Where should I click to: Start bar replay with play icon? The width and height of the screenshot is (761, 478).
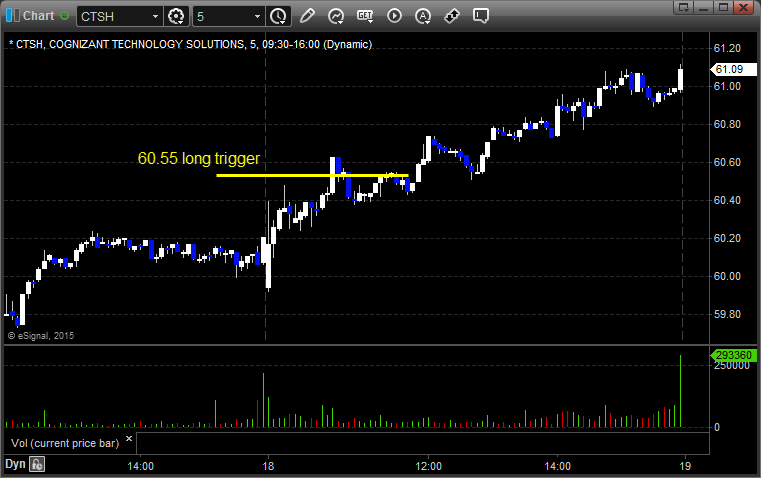point(394,16)
